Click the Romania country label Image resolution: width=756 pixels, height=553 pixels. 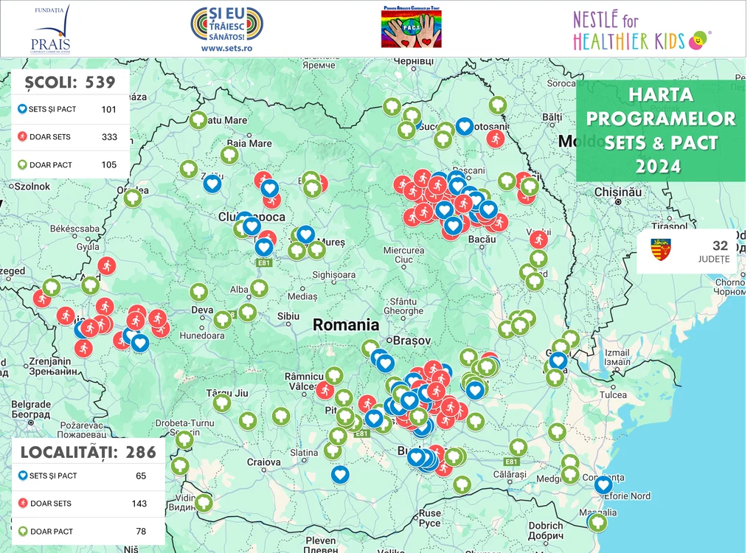tap(346, 324)
